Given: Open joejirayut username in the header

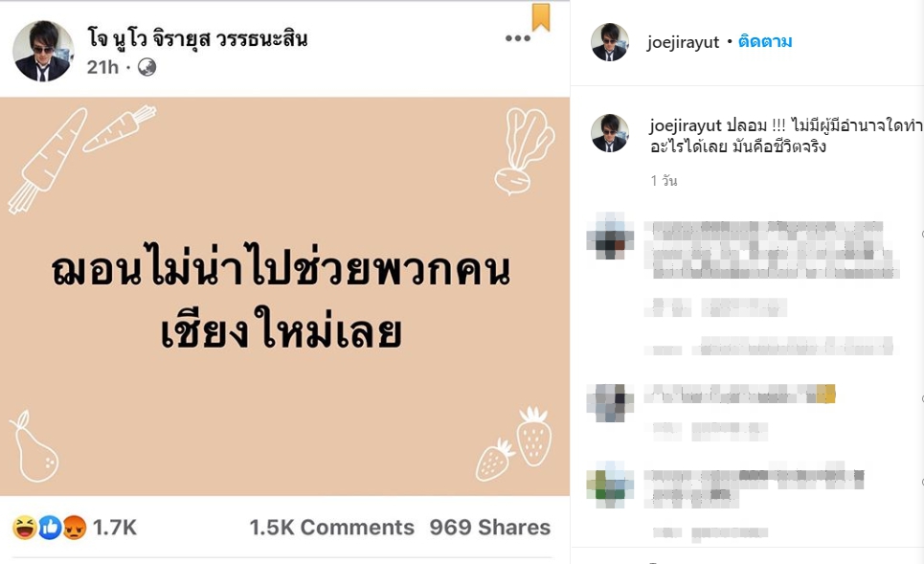Looking at the screenshot, I should (x=683, y=42).
